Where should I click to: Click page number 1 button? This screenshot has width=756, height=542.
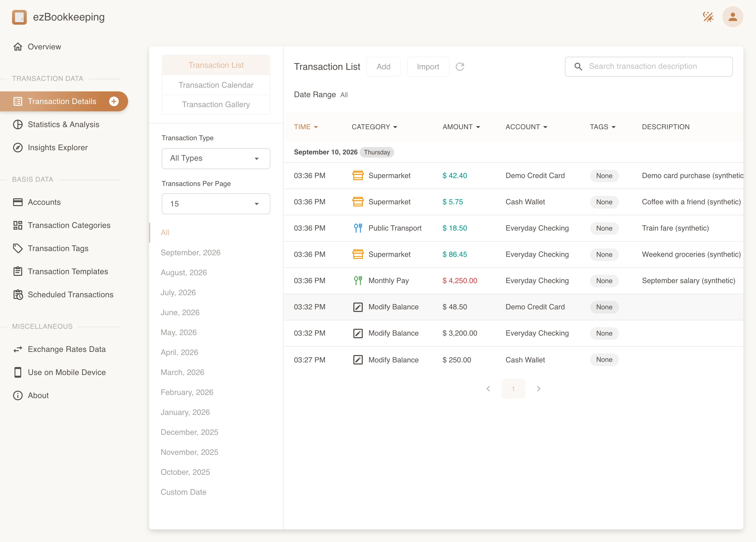point(513,389)
